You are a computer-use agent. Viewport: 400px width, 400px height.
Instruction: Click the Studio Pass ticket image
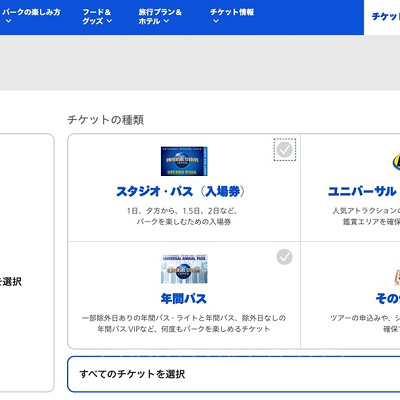pos(184,161)
